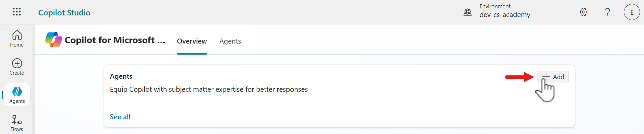Image resolution: width=644 pixels, height=134 pixels.
Task: Switch to the Agents tab
Action: (x=230, y=41)
